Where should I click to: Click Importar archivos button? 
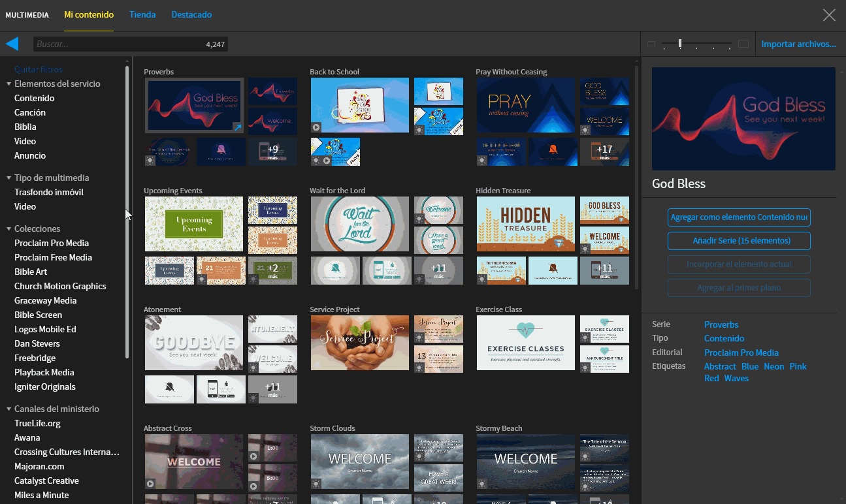click(x=798, y=44)
